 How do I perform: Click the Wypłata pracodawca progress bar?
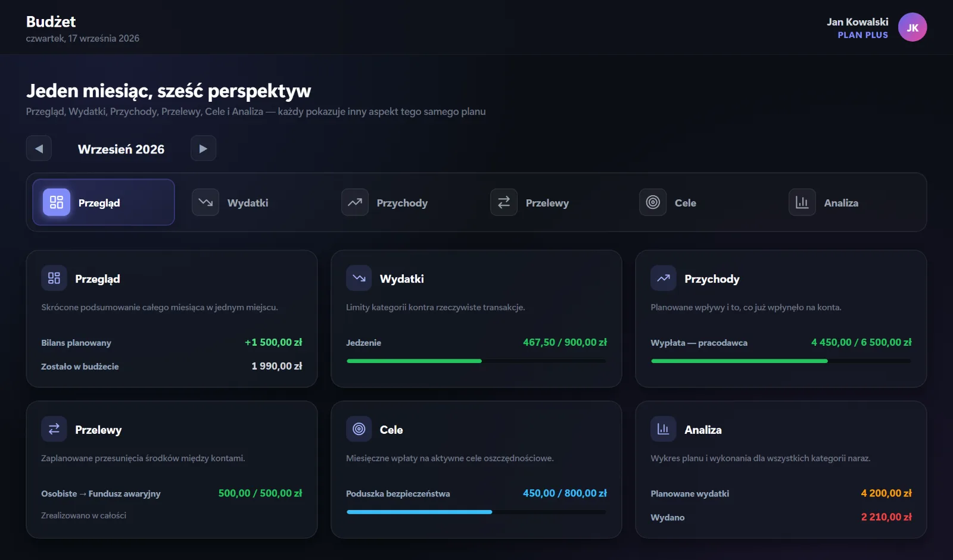click(781, 361)
